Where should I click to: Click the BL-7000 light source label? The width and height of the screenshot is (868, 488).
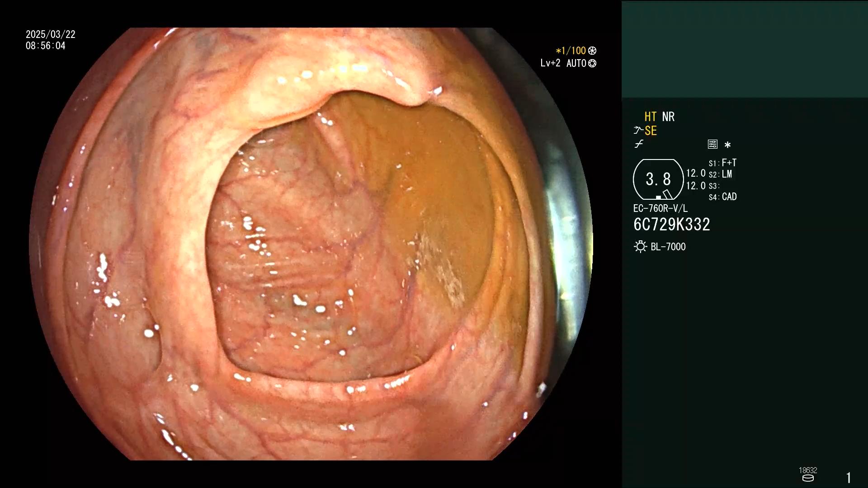click(668, 247)
